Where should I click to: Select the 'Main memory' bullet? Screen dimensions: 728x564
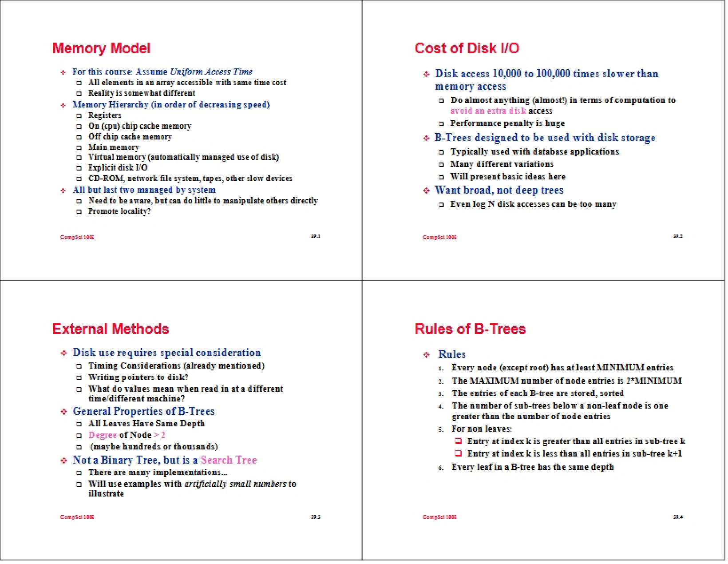113,147
